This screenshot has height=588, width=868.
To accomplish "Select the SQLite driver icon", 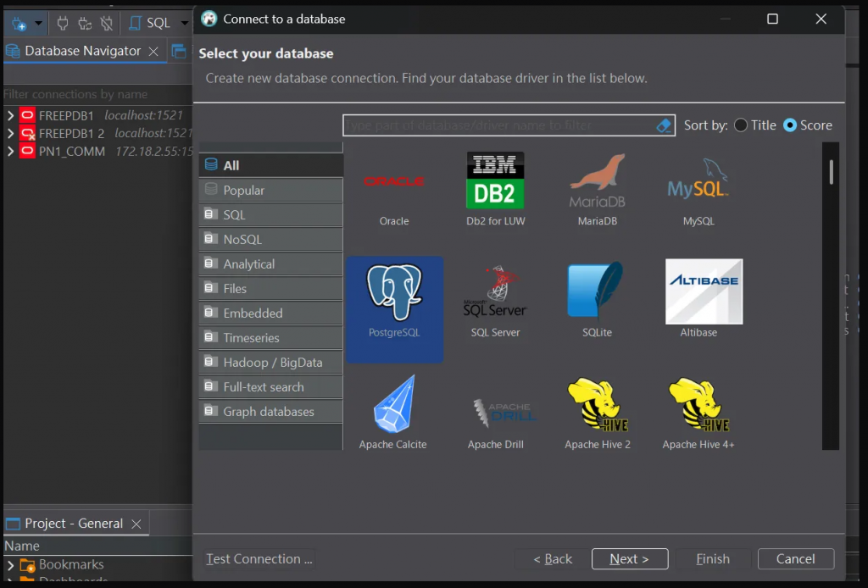I will tap(597, 291).
